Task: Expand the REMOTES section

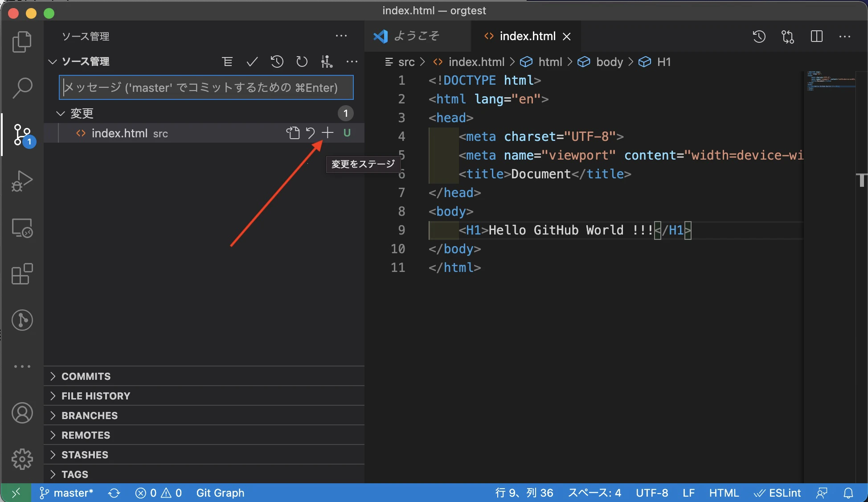Action: tap(204, 435)
